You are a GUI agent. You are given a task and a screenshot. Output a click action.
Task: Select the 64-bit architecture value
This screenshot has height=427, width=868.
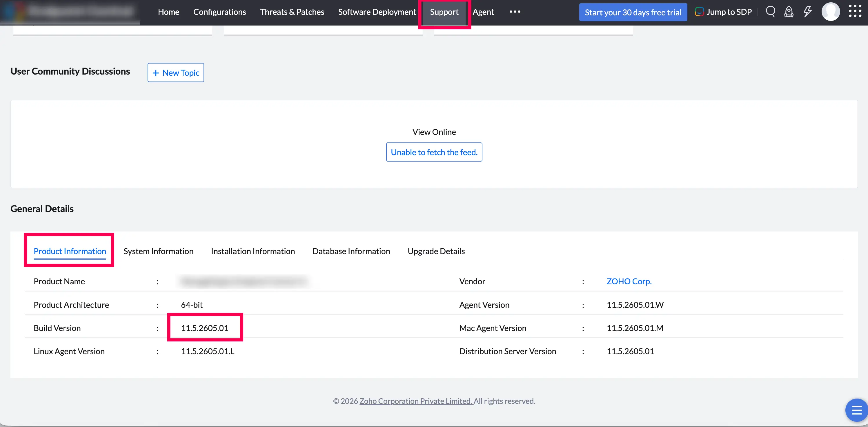coord(192,305)
